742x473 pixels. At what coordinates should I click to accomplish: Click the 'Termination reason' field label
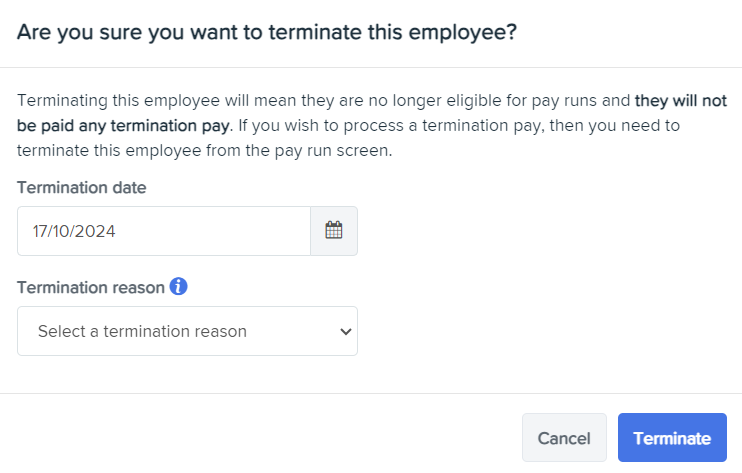point(91,288)
